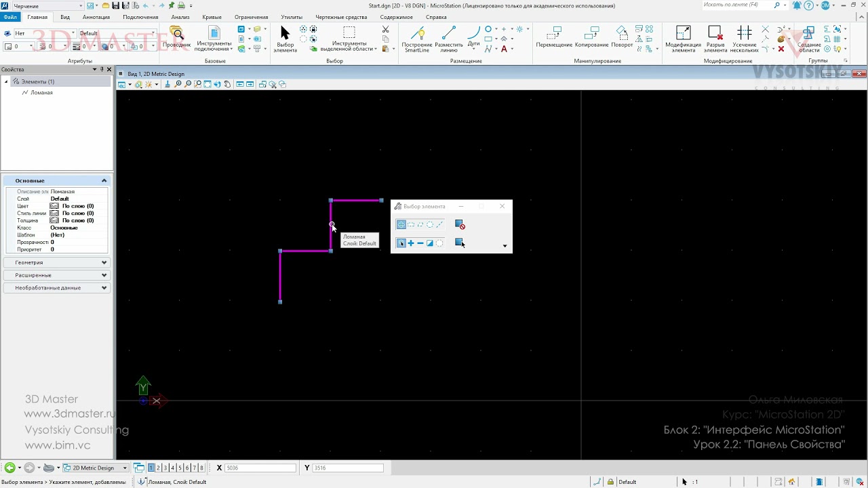The height and width of the screenshot is (488, 868).
Task: Choose the Усечение нескольких trim tool
Action: [744, 39]
